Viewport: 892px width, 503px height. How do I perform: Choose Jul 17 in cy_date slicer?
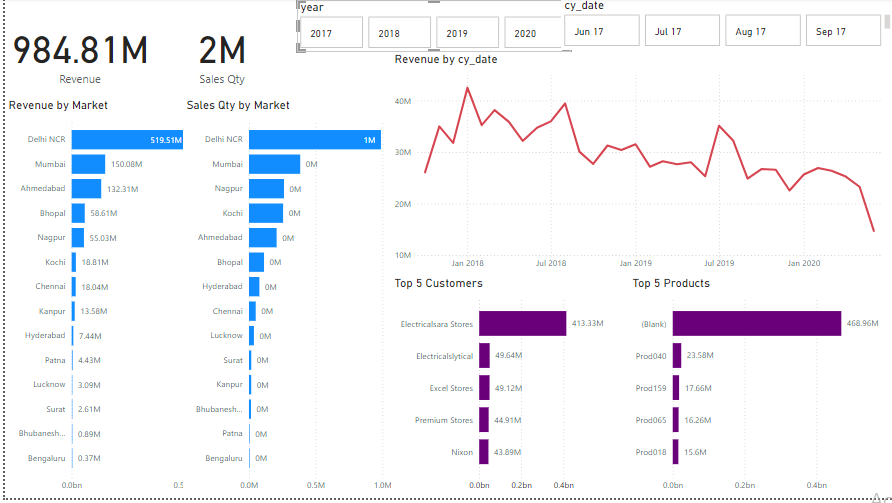pyautogui.click(x=682, y=31)
